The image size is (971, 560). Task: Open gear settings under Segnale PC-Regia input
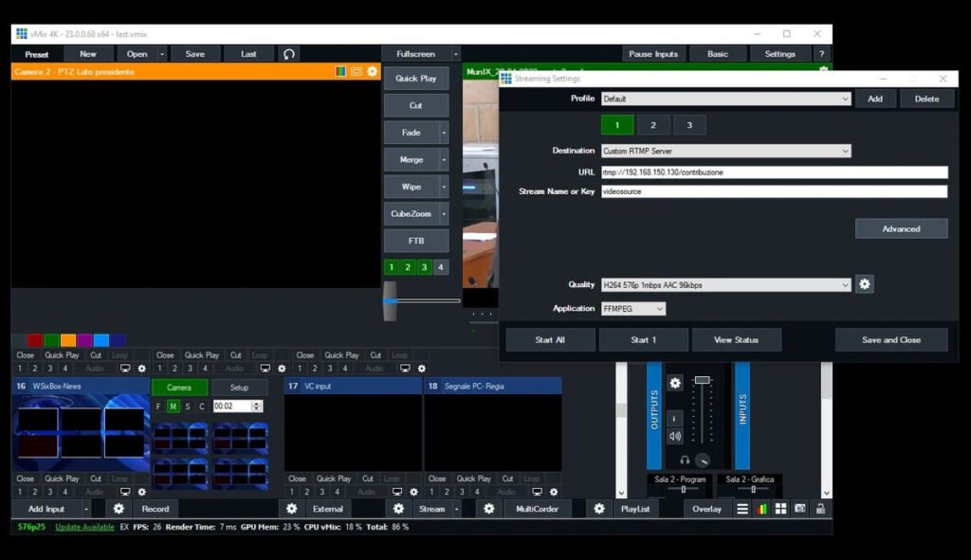click(554, 492)
